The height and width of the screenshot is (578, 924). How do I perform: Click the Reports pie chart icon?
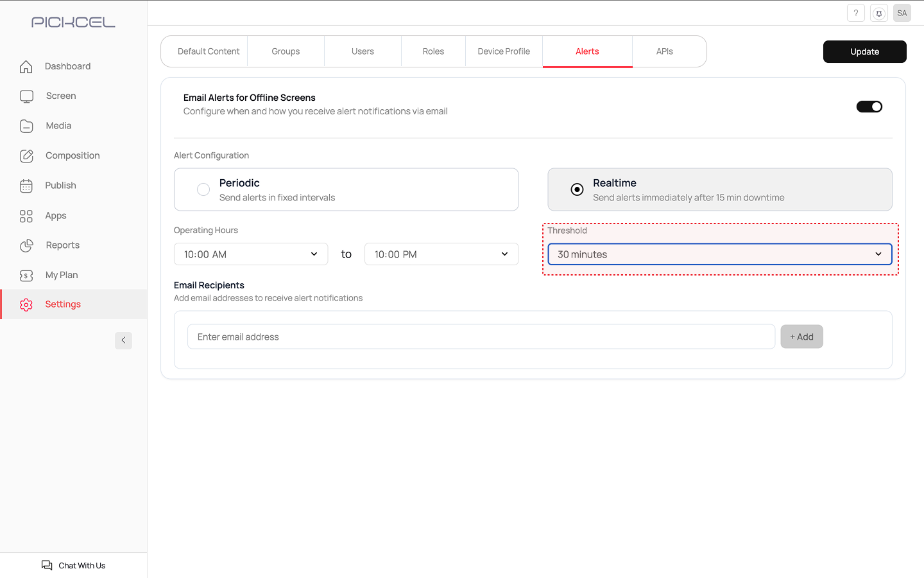pos(26,245)
